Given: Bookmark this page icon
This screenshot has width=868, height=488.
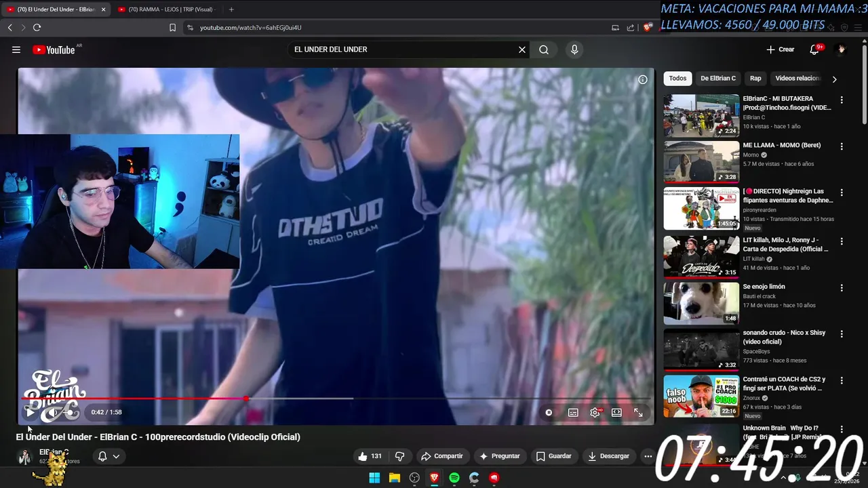Looking at the screenshot, I should tap(172, 28).
